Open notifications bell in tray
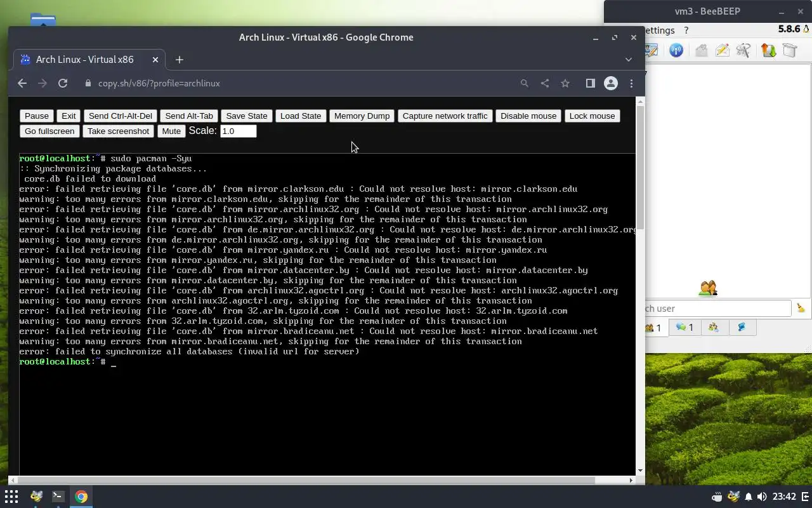812x508 pixels. coord(749,497)
